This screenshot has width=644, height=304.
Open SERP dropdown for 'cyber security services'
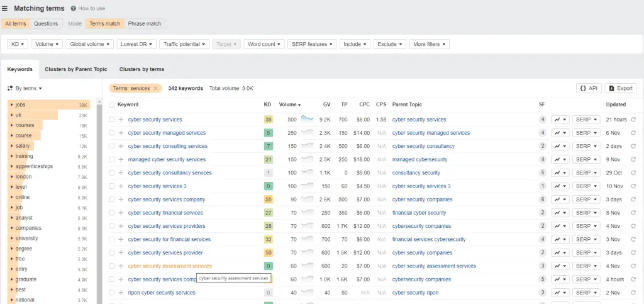[x=586, y=120]
